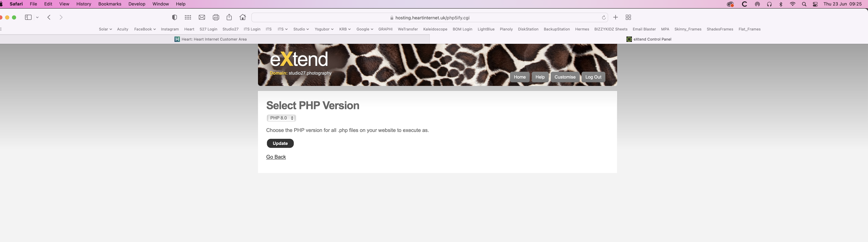Open Help in the eXtend header
The image size is (868, 242).
coord(540,77)
